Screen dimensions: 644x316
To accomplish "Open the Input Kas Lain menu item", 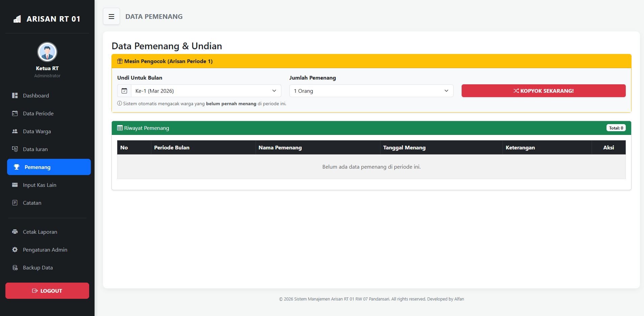I will (40, 185).
